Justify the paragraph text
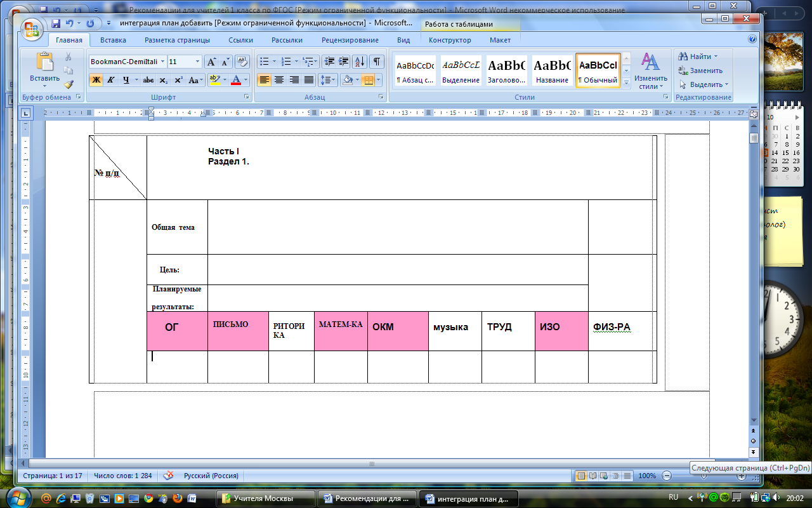The height and width of the screenshot is (508, 812). coord(309,80)
